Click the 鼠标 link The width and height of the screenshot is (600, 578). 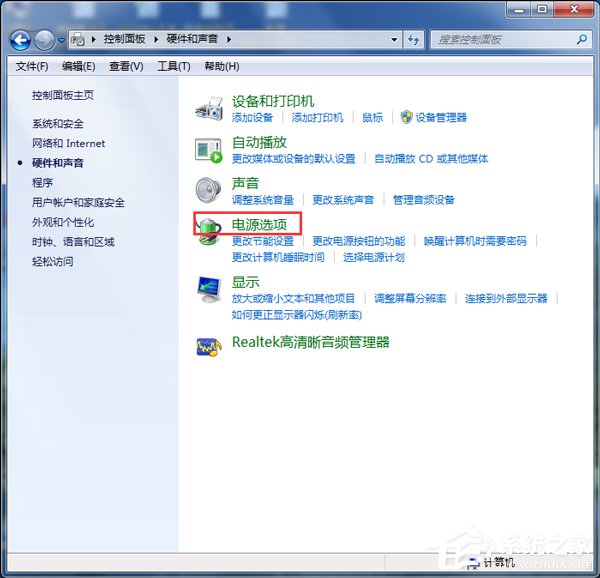pyautogui.click(x=372, y=117)
